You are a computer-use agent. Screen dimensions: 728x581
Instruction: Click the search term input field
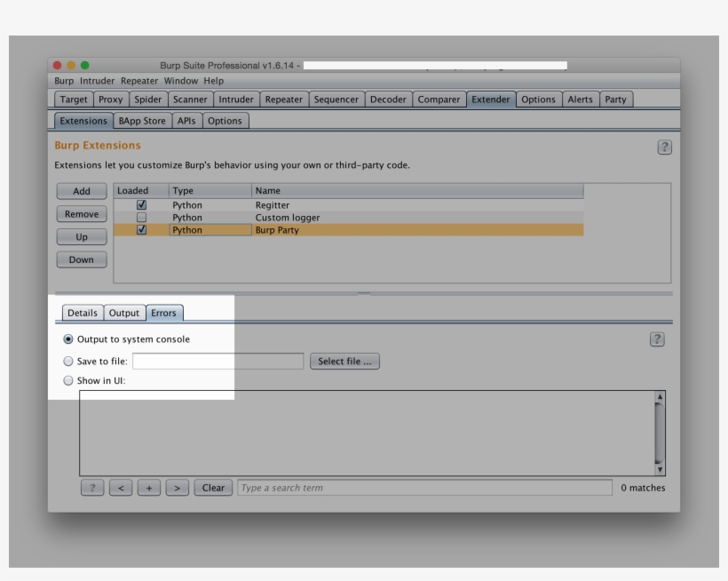pyautogui.click(x=424, y=488)
